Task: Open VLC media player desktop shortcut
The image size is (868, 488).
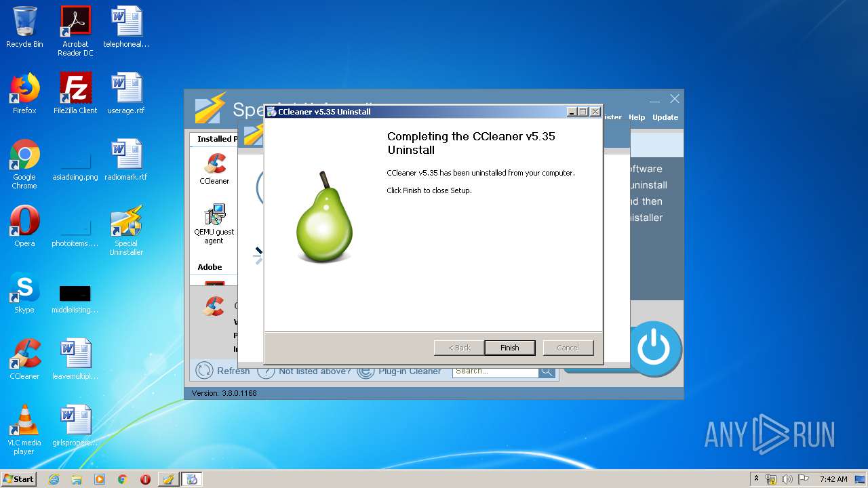Action: pyautogui.click(x=24, y=430)
